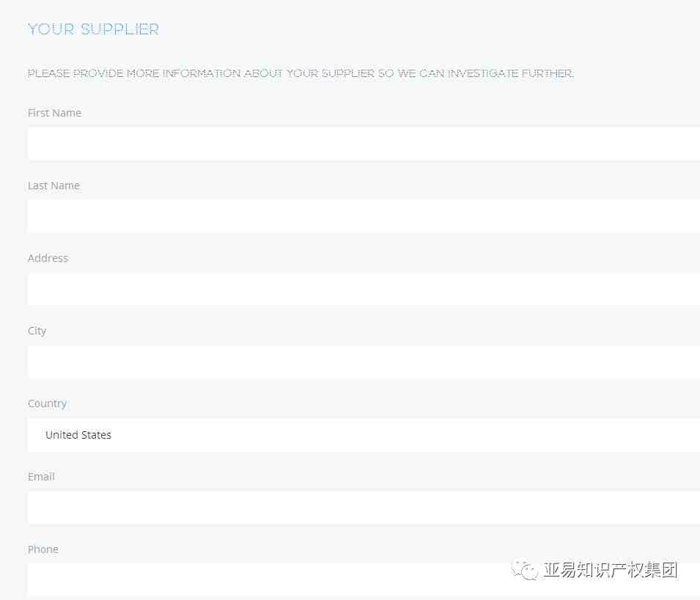Screen dimensions: 700x600
Task: Focus the First Name input field
Action: (364, 144)
